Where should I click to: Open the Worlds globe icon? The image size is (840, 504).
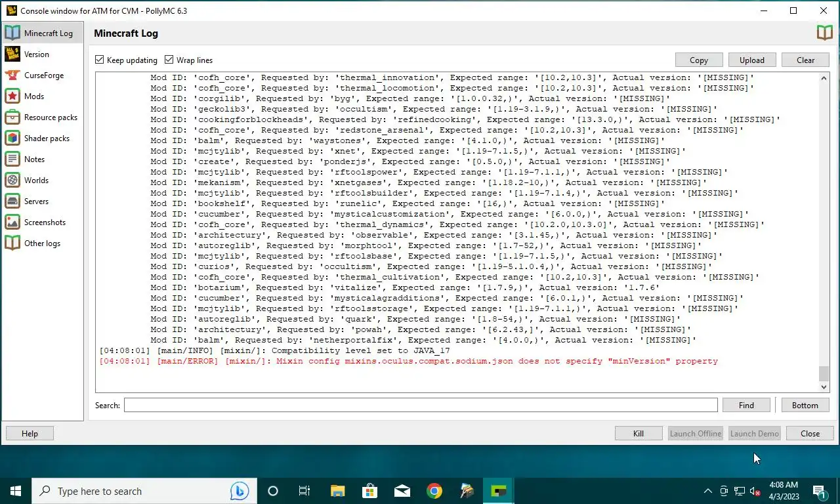click(x=12, y=180)
